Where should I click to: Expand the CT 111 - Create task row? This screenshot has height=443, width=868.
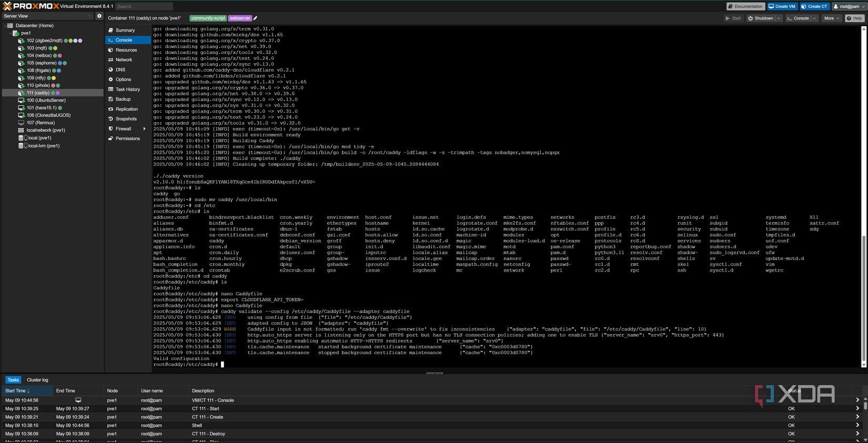[857, 417]
